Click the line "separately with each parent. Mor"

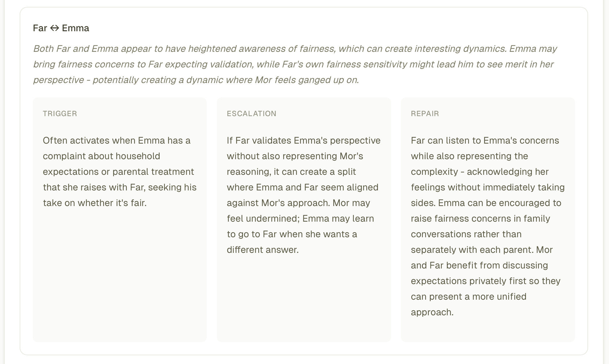pos(482,250)
